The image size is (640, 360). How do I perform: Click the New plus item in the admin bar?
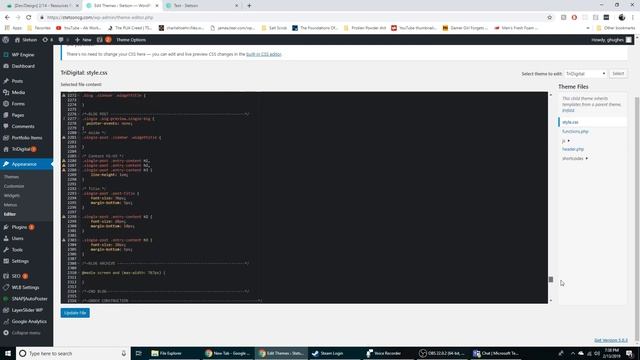[83, 40]
